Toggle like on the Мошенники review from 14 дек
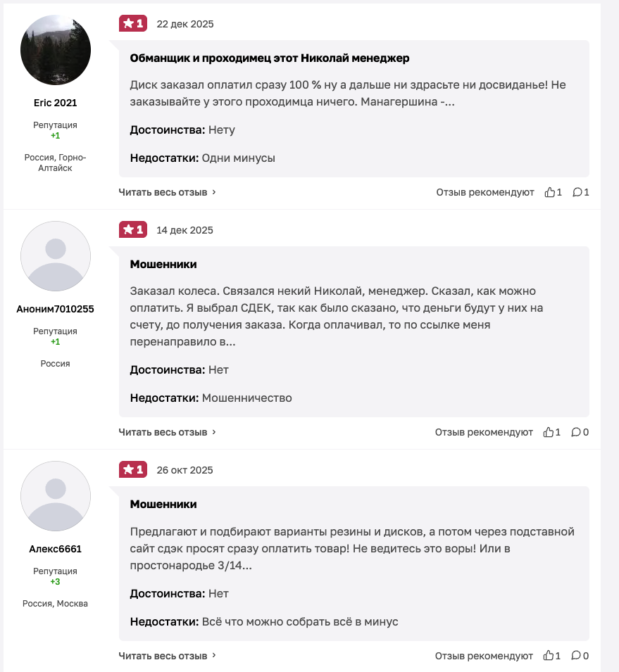 (x=551, y=431)
